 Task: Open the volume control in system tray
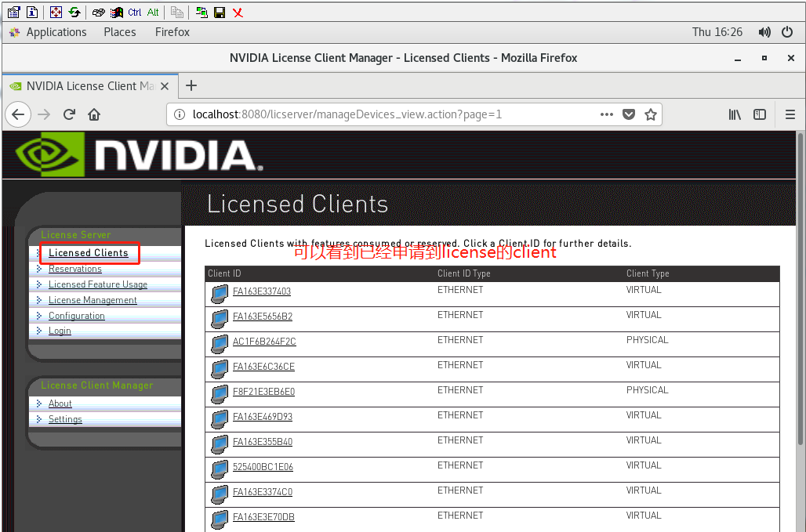(x=764, y=32)
